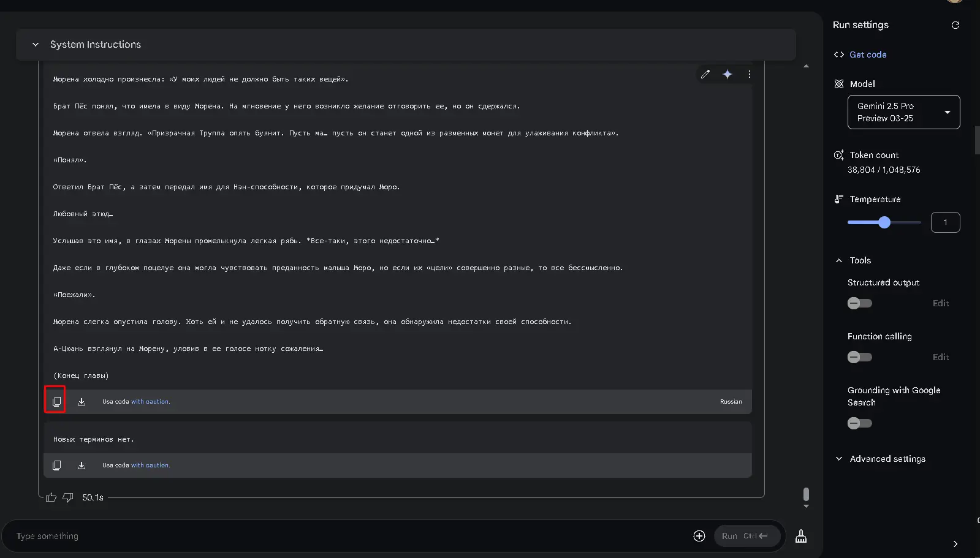Viewport: 980px width, 558px height.
Task: Open 'with caution' link in lower block
Action: 150,466
